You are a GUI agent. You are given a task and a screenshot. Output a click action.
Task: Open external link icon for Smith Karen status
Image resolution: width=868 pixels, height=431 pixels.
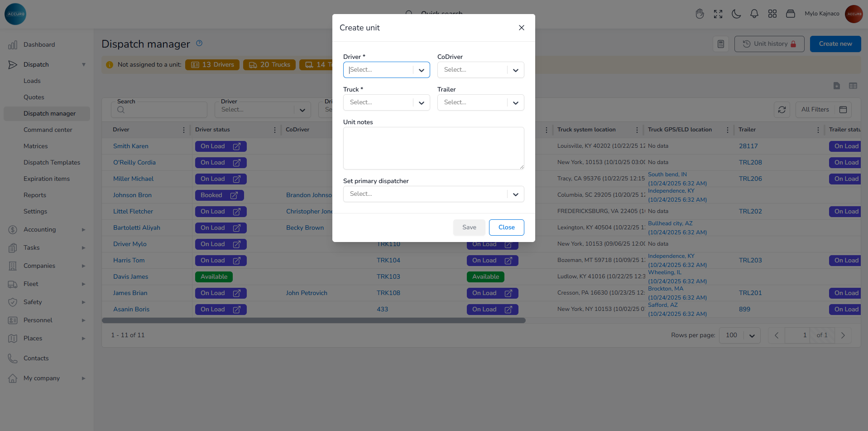pos(236,146)
